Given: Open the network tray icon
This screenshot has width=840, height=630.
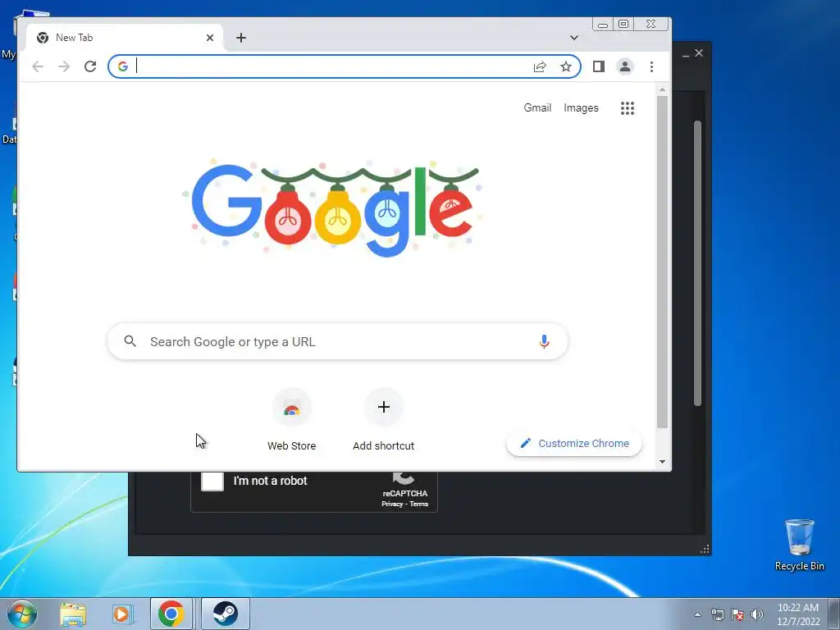Looking at the screenshot, I should point(717,614).
